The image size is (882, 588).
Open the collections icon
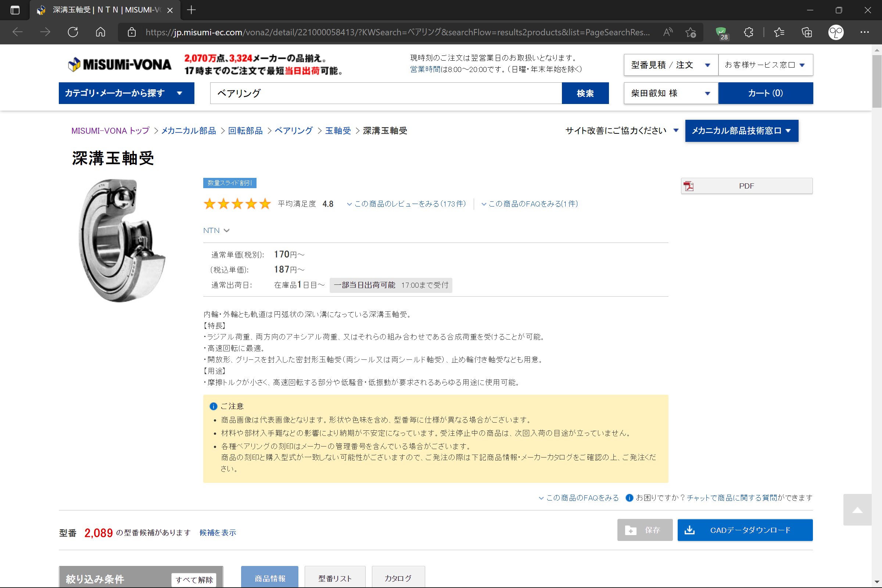pyautogui.click(x=807, y=32)
